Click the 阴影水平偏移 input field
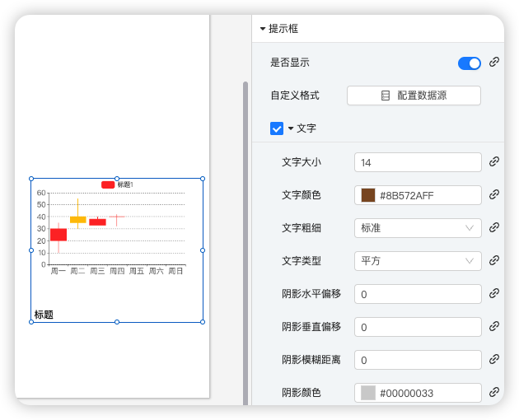519x420 pixels. (418, 294)
